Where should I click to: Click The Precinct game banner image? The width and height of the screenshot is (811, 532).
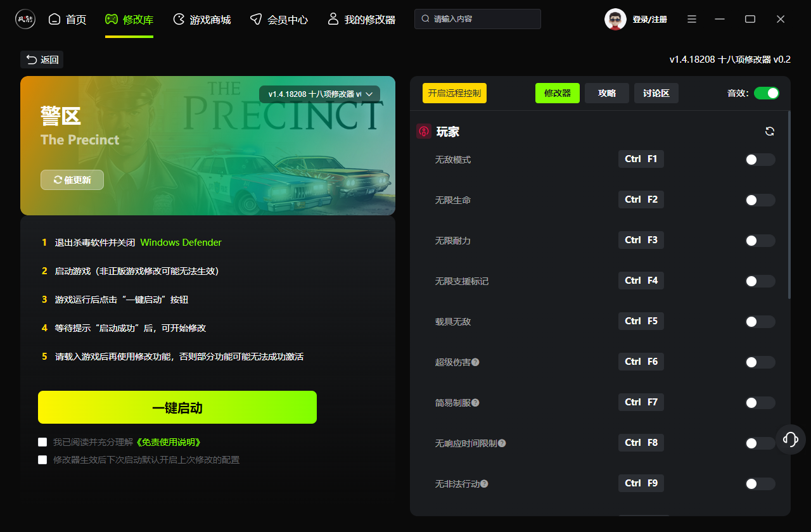tap(208, 146)
